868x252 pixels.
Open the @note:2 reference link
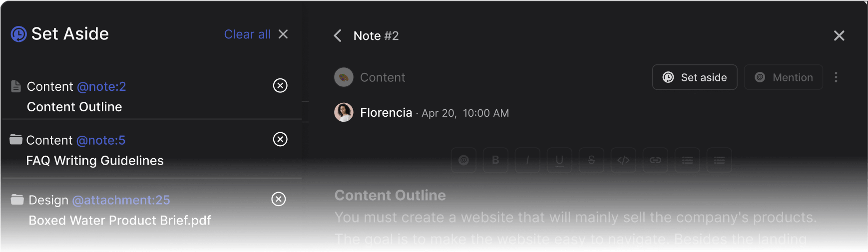pyautogui.click(x=101, y=87)
